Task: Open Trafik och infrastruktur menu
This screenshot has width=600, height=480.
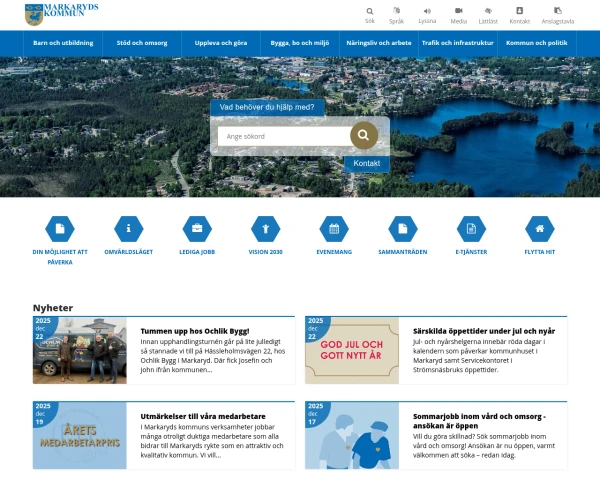Action: (458, 43)
